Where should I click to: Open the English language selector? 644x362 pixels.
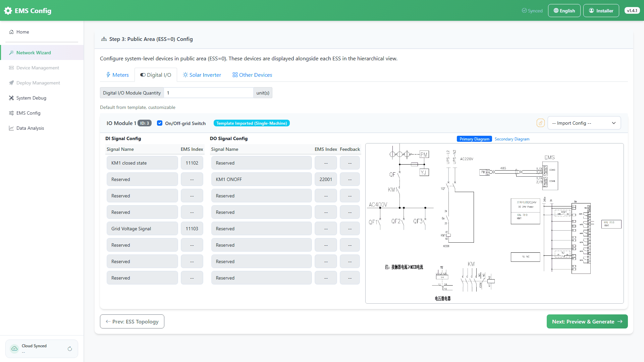coord(564,11)
